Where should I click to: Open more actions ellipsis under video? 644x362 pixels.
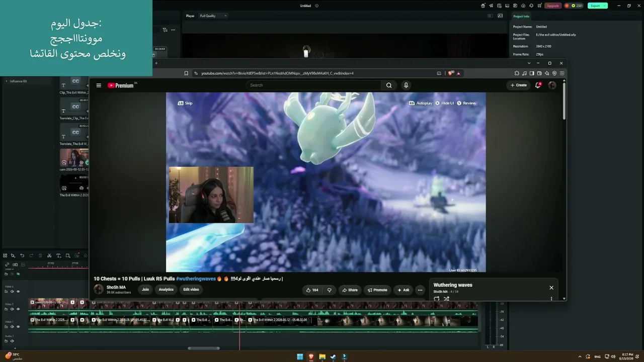420,290
